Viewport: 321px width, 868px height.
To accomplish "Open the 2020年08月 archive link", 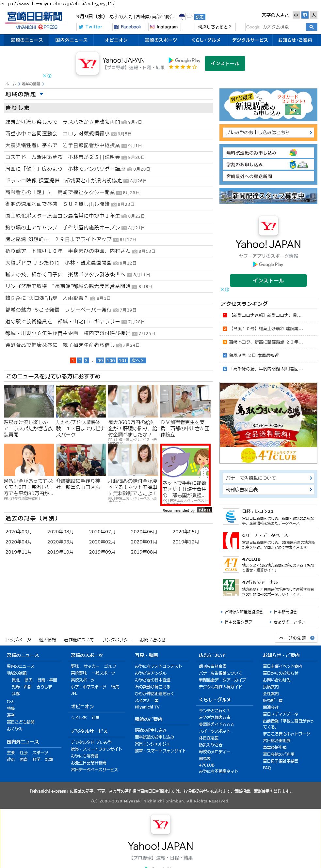I will click(60, 532).
